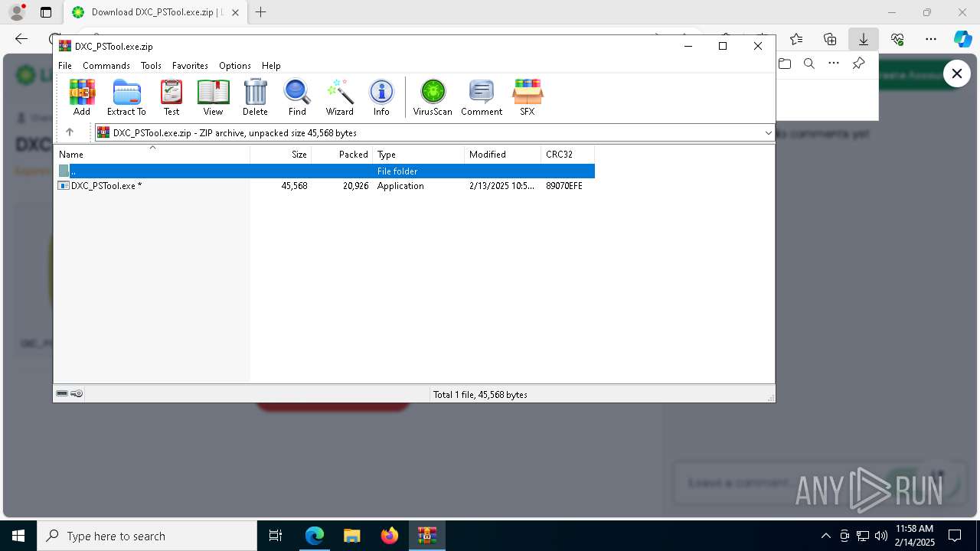Click the Extract To toolbar icon
Image resolution: width=980 pixels, height=551 pixels.
(126, 97)
